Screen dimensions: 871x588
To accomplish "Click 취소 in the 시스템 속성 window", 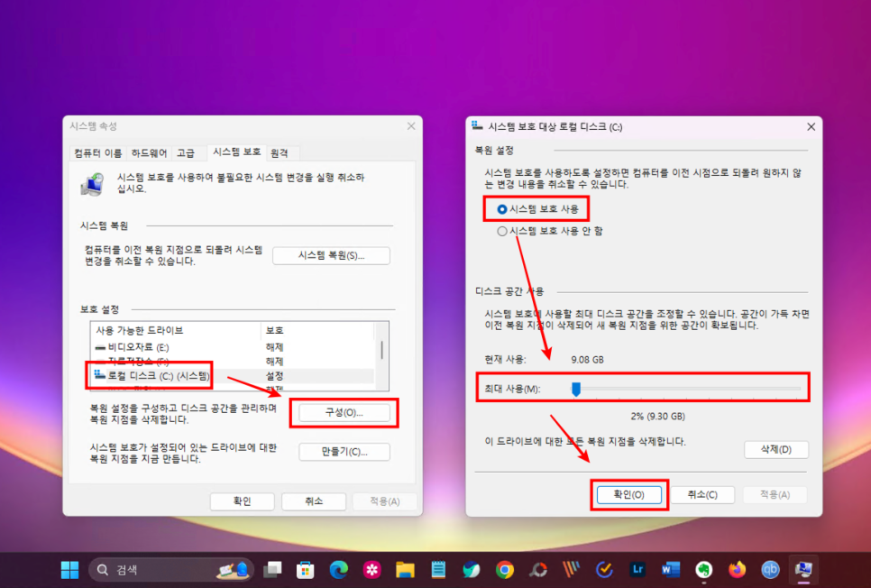I will coord(314,501).
